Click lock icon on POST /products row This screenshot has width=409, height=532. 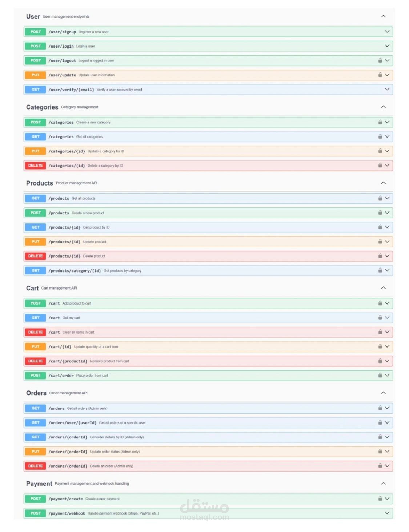(380, 213)
